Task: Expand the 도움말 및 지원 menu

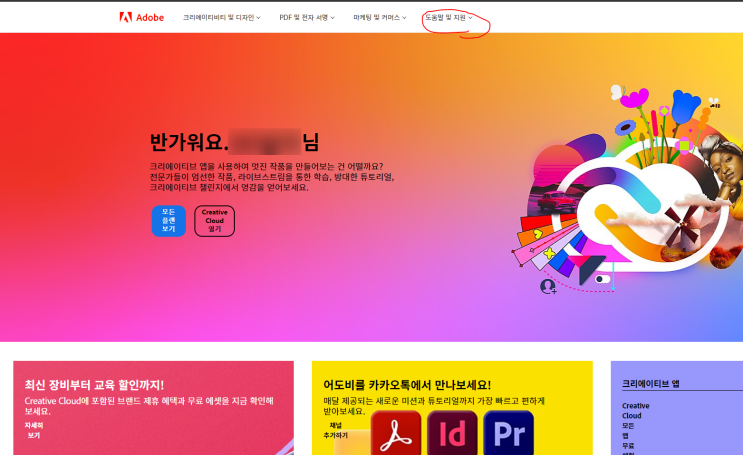Action: point(448,18)
